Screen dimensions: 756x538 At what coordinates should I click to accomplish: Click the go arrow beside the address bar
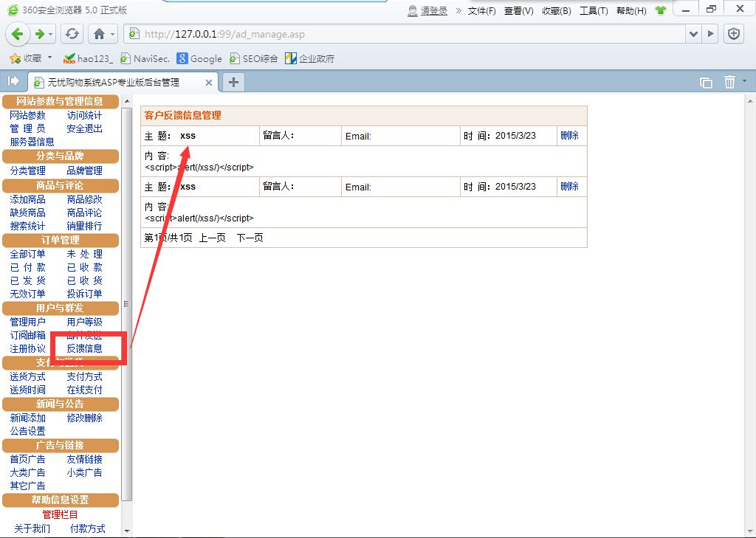point(709,34)
